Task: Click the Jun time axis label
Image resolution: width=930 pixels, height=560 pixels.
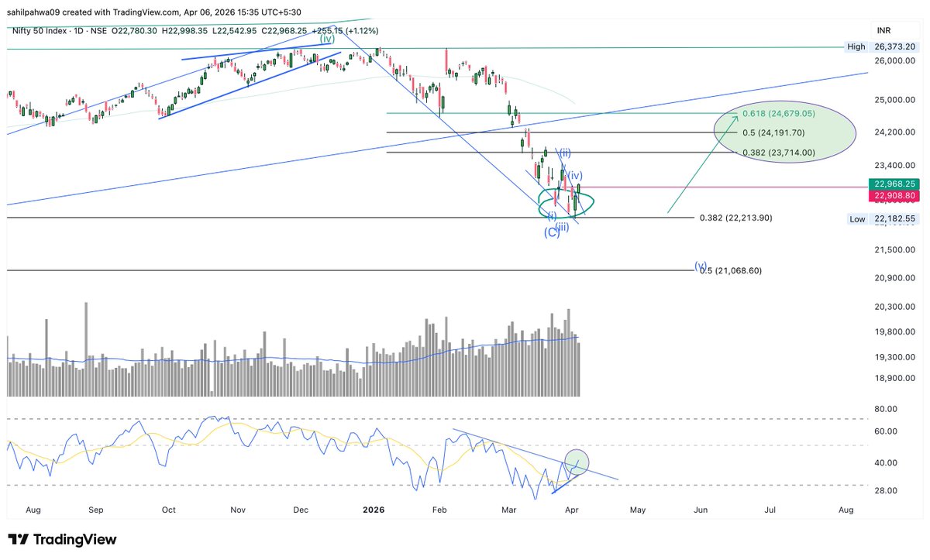Action: [701, 510]
